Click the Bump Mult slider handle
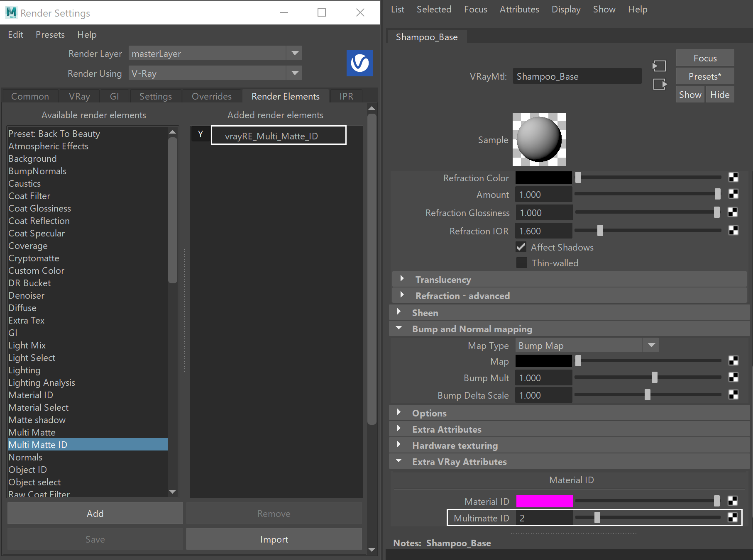Viewport: 753px width, 560px height. [x=655, y=377]
